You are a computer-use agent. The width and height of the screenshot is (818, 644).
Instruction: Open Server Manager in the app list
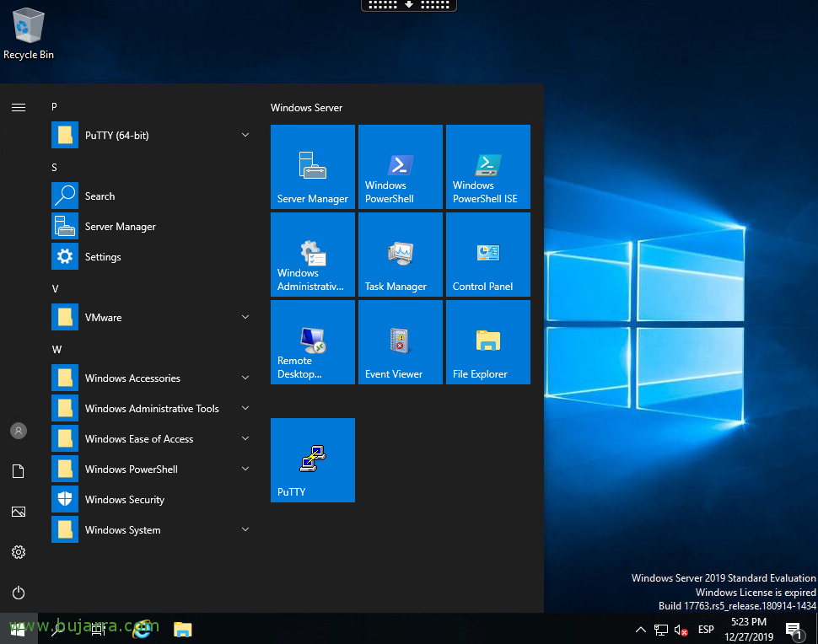[153, 226]
